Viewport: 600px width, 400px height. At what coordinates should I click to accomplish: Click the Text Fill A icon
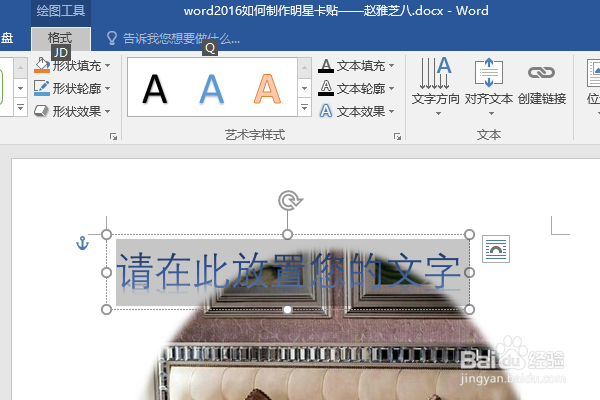click(326, 66)
